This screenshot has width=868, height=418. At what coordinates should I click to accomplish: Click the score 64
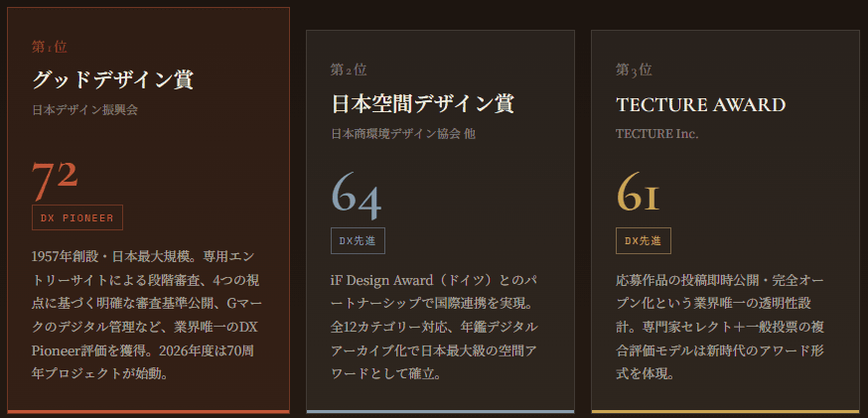[357, 195]
